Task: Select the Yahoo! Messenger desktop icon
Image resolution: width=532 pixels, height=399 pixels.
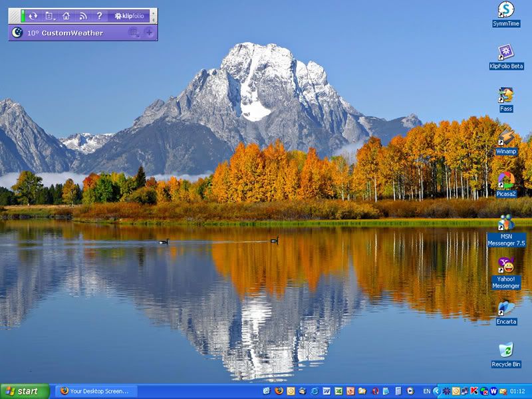Action: point(506,273)
